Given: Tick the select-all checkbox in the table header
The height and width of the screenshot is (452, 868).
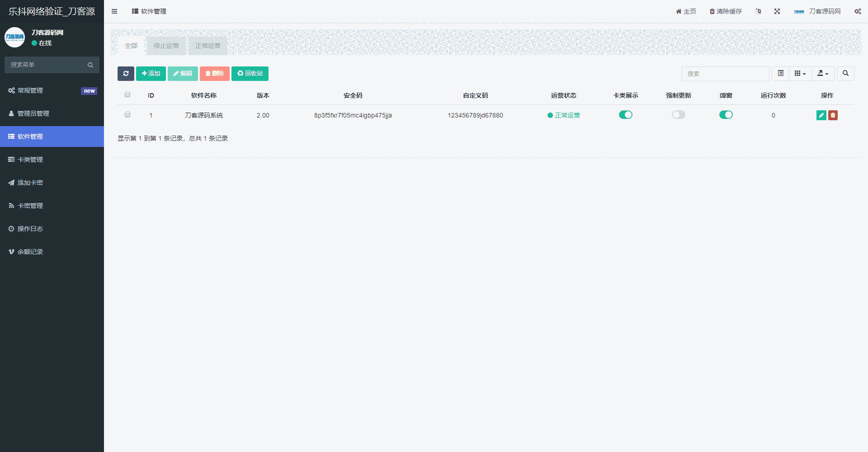Looking at the screenshot, I should (x=127, y=95).
